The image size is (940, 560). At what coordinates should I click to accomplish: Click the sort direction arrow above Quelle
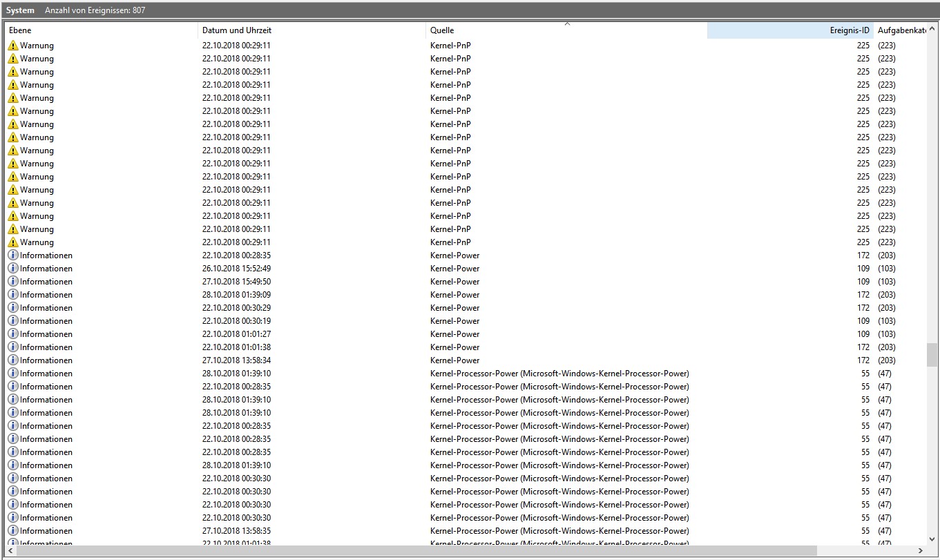point(567,24)
